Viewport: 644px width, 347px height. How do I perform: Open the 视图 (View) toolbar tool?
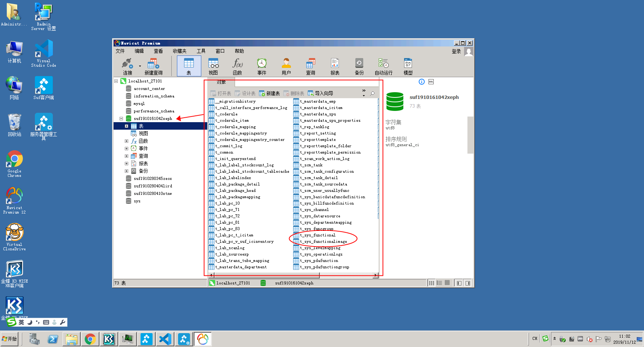[213, 66]
